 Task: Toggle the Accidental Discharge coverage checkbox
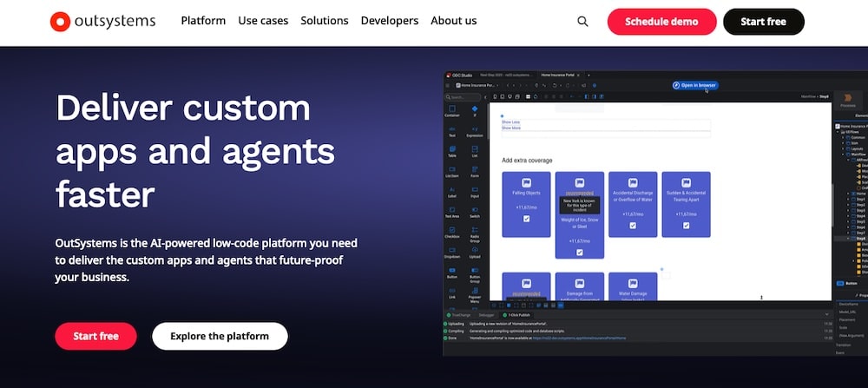(633, 226)
